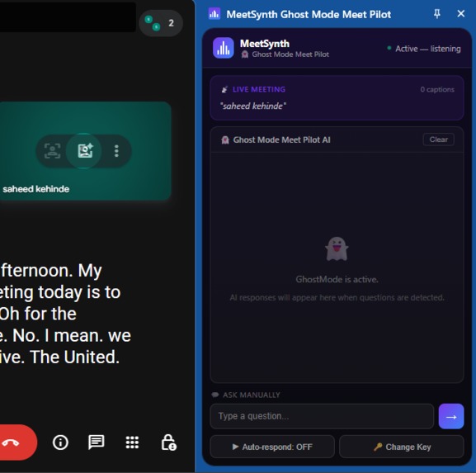Click the MeetSynth title bar extension icon
The height and width of the screenshot is (473, 476).
214,14
